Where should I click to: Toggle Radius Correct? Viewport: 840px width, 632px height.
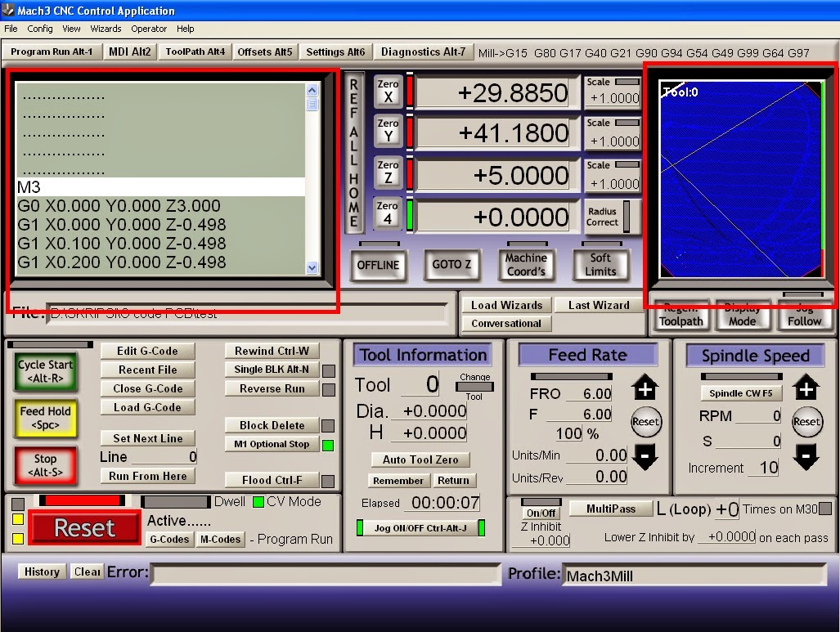click(612, 217)
